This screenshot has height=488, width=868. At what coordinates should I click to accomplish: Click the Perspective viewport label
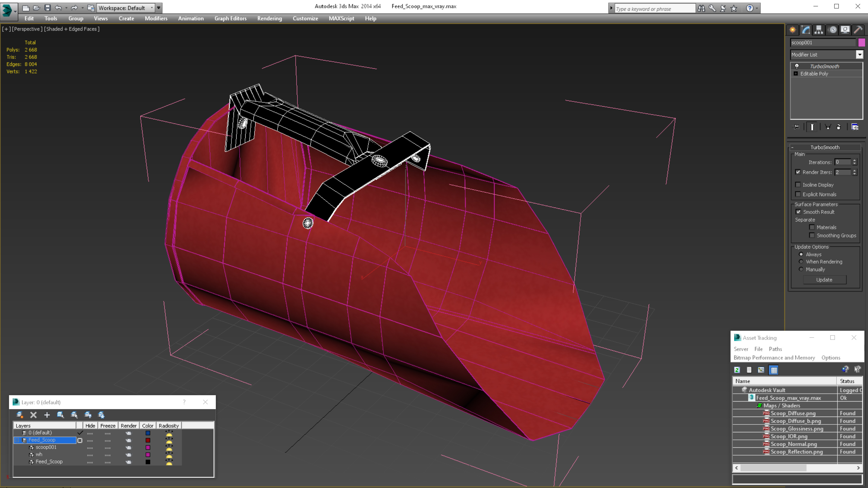click(27, 29)
